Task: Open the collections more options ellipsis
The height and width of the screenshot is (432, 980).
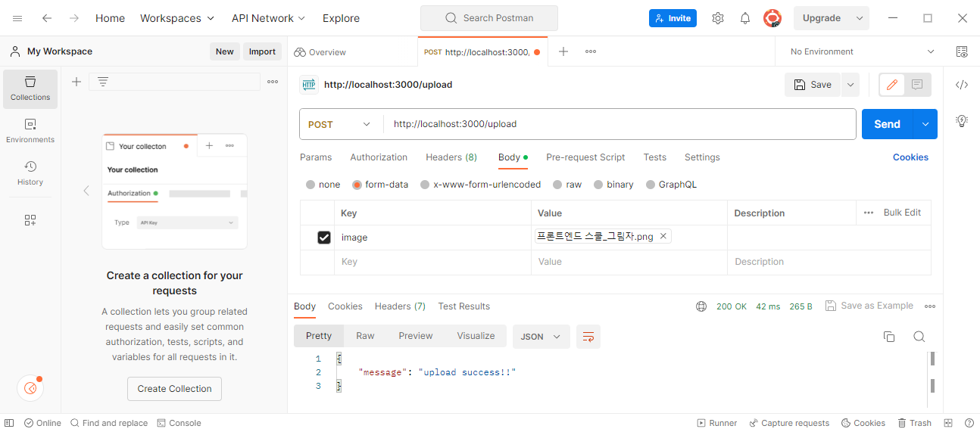Action: (273, 82)
